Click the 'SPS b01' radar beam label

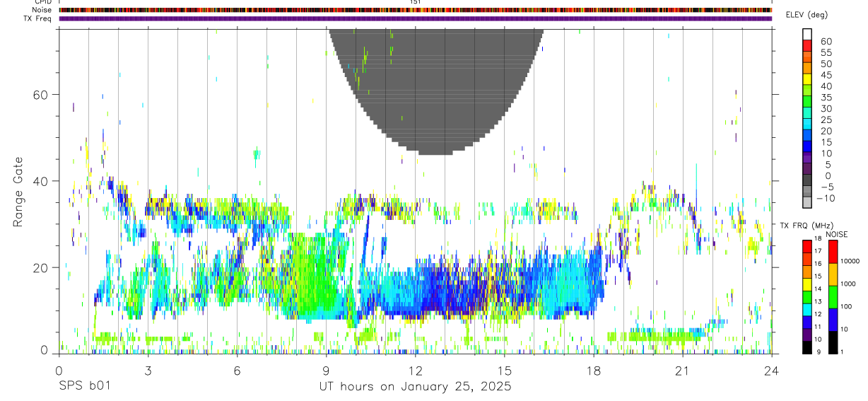84,387
